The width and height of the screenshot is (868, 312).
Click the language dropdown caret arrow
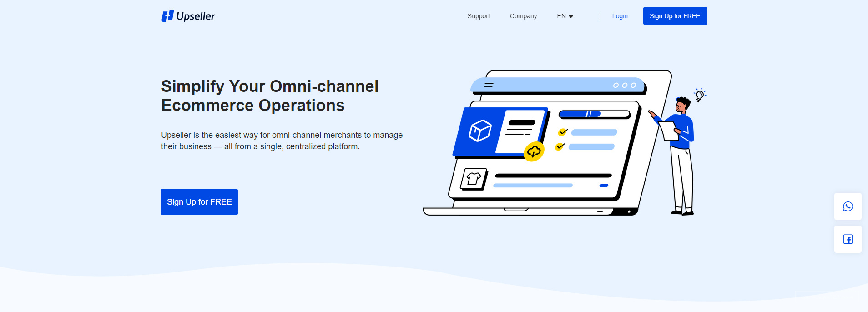[x=571, y=16]
